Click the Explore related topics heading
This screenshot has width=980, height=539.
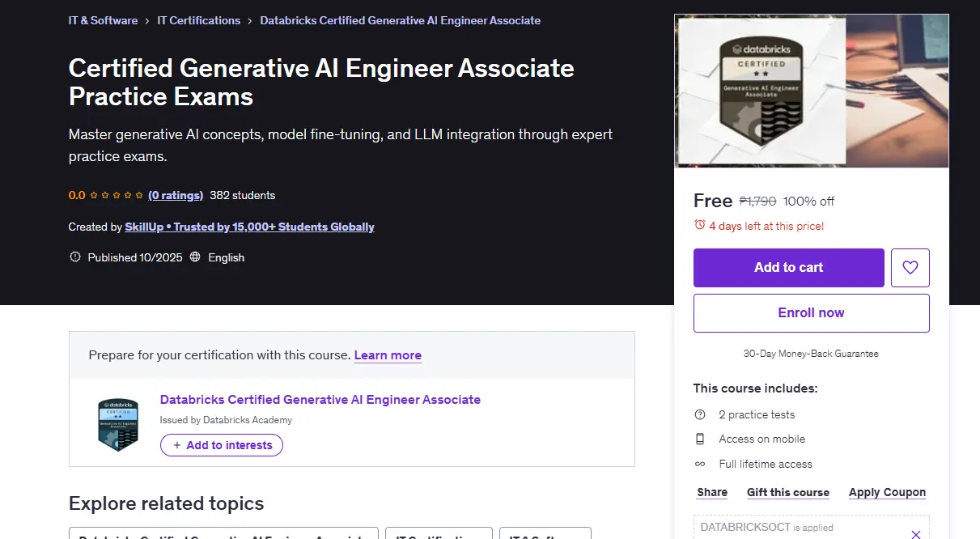(167, 503)
